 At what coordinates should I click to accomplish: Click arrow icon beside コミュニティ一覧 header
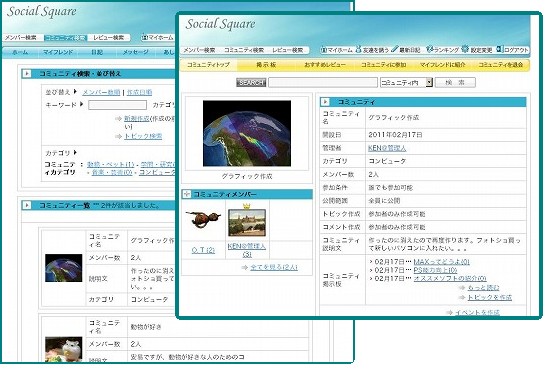(27, 205)
